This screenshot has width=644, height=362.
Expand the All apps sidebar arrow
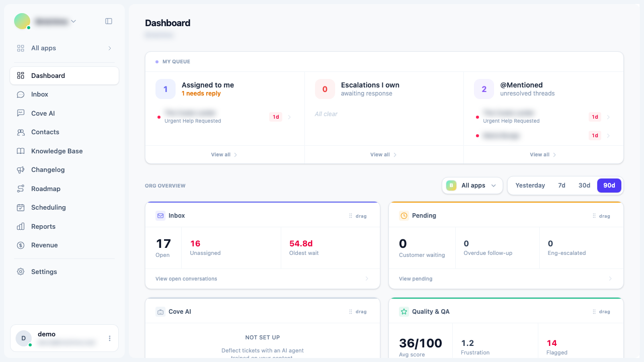(x=110, y=48)
